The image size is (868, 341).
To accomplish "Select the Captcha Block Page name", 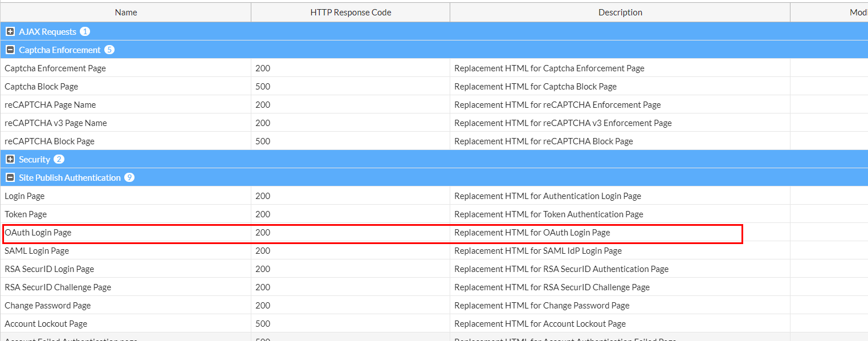I will [x=42, y=87].
